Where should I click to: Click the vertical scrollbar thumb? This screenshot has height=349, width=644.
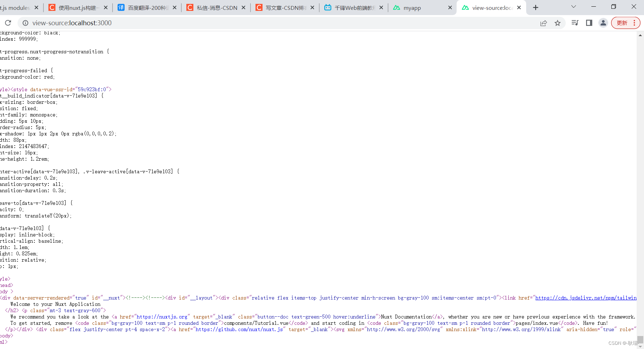[x=640, y=340]
